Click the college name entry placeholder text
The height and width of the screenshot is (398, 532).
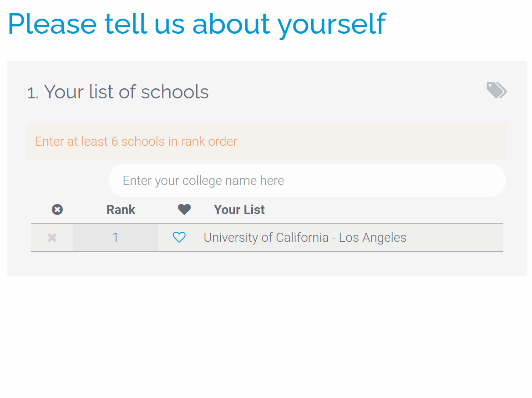click(x=203, y=180)
